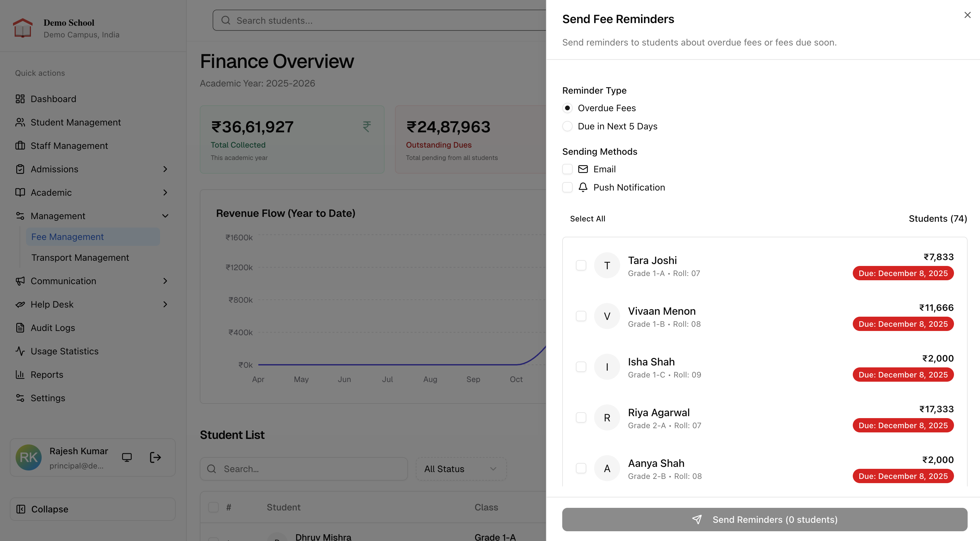The image size is (980, 541).
Task: Click the logout icon beside Rajesh Kumar
Action: 155,457
